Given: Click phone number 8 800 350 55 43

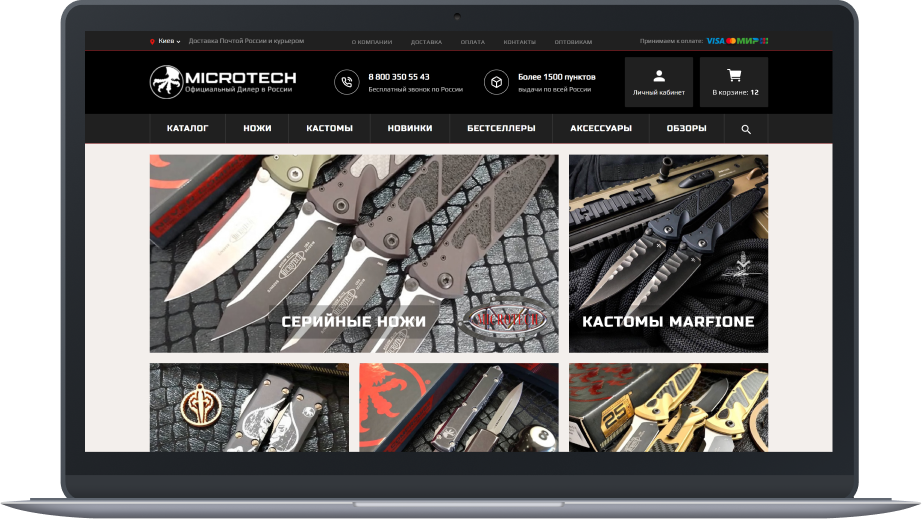Looking at the screenshot, I should pyautogui.click(x=399, y=77).
